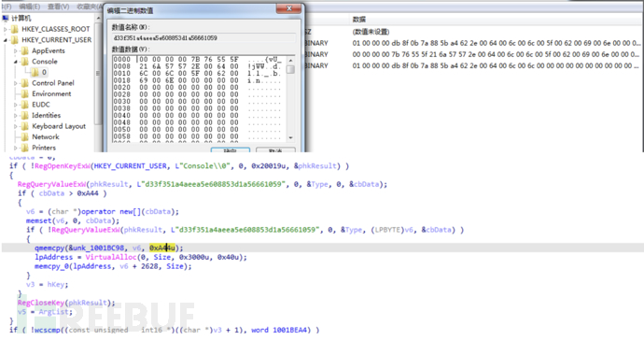This screenshot has width=644, height=340.
Task: Expand the Identities node
Action: click(x=16, y=115)
